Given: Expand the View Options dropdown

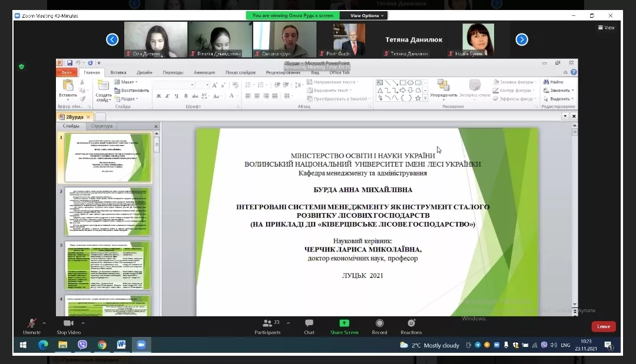Looking at the screenshot, I should (368, 16).
